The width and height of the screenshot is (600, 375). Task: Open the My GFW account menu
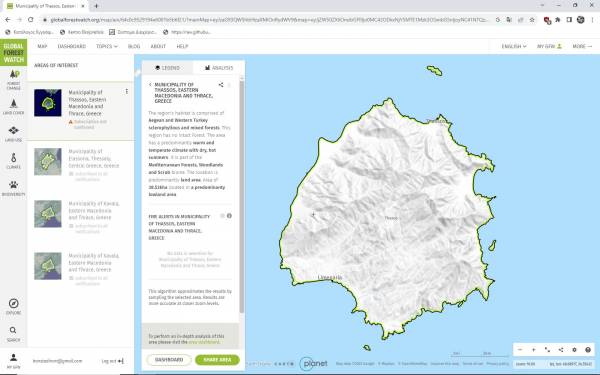click(x=549, y=46)
